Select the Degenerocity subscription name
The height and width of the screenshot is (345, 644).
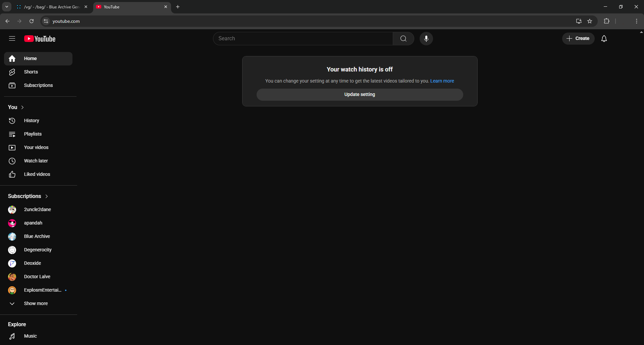38,250
